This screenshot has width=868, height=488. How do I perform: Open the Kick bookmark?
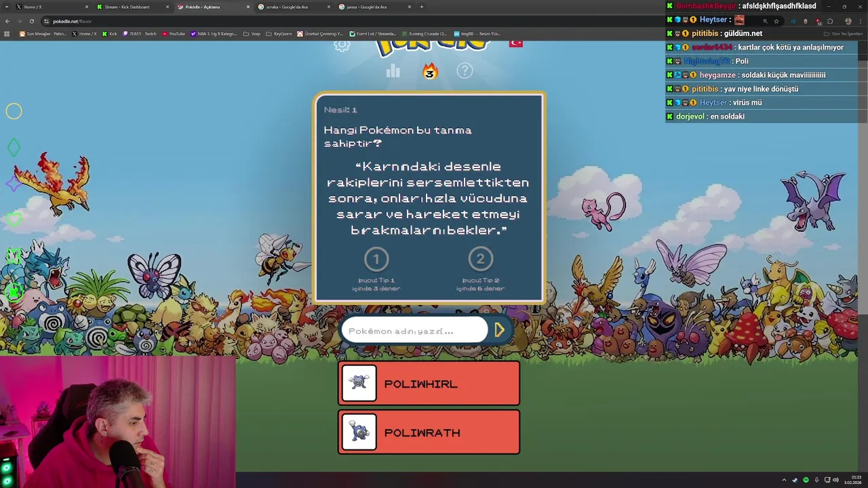point(110,33)
